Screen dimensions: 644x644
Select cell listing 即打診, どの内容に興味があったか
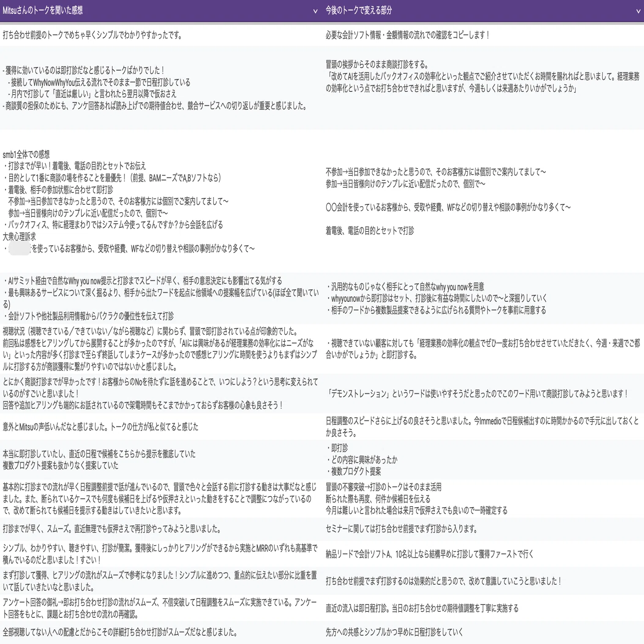483,459
